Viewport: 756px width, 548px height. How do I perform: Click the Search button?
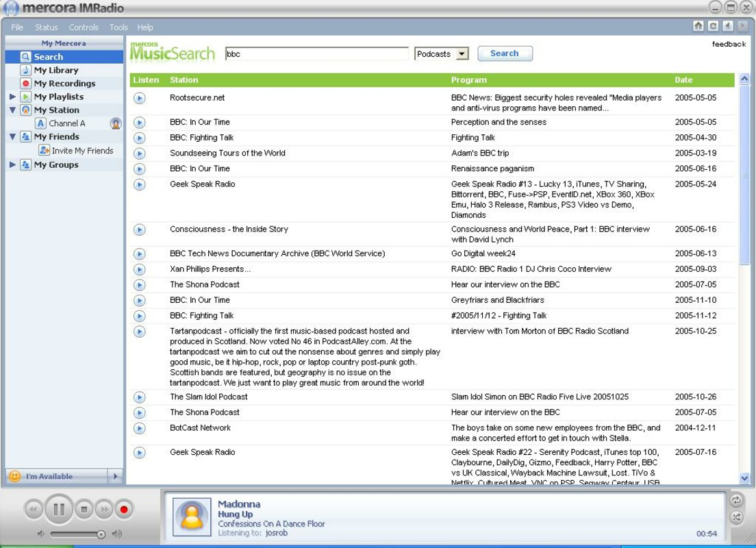[505, 53]
